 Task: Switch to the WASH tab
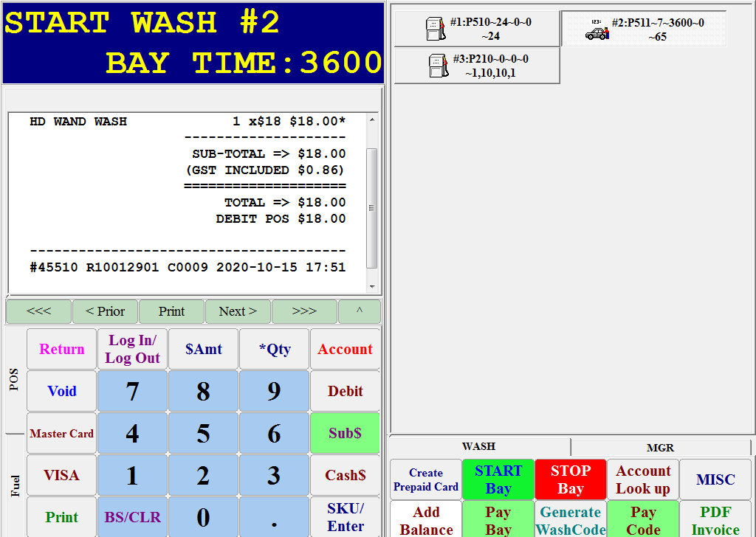coord(478,446)
